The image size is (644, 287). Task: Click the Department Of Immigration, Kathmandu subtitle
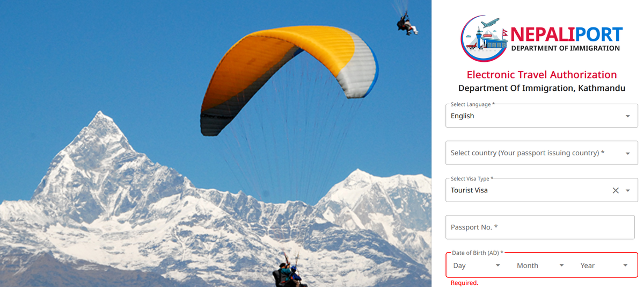[541, 88]
